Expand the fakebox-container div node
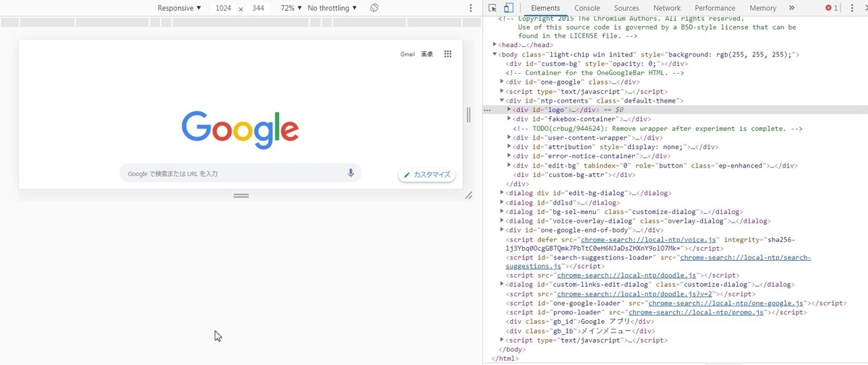 pyautogui.click(x=509, y=119)
